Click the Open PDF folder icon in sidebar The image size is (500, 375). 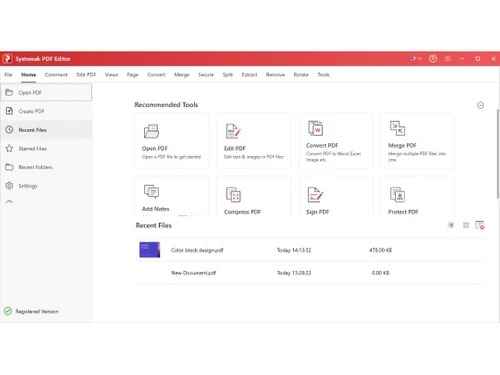pos(9,92)
